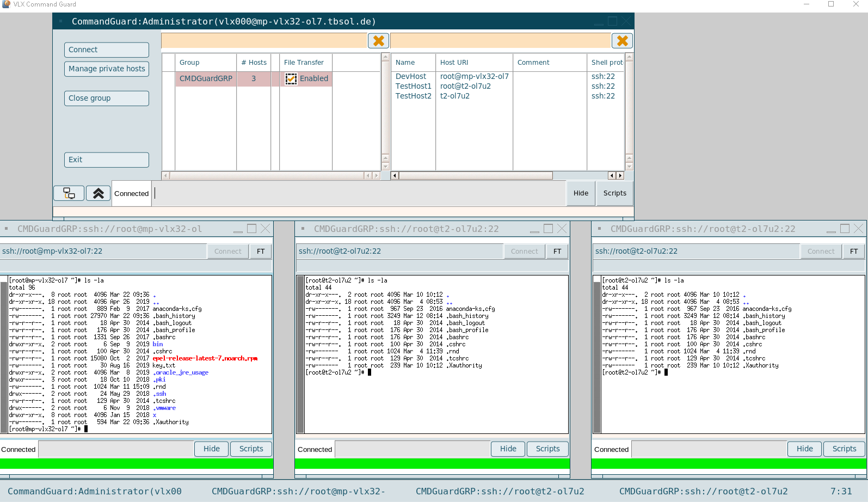The width and height of the screenshot is (868, 502).
Task: Click the Close group button
Action: 106,98
